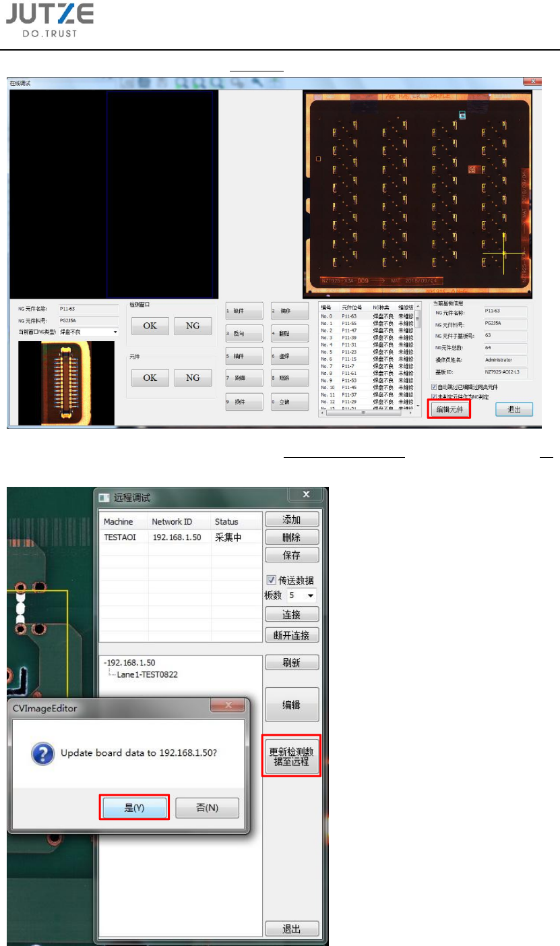The width and height of the screenshot is (560, 946).
Task: Click the 更新检测数据至远程 button
Action: pyautogui.click(x=292, y=757)
